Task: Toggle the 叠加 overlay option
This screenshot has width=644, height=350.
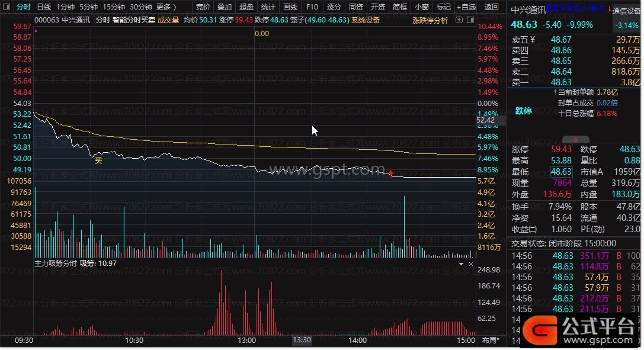Action: [x=225, y=7]
